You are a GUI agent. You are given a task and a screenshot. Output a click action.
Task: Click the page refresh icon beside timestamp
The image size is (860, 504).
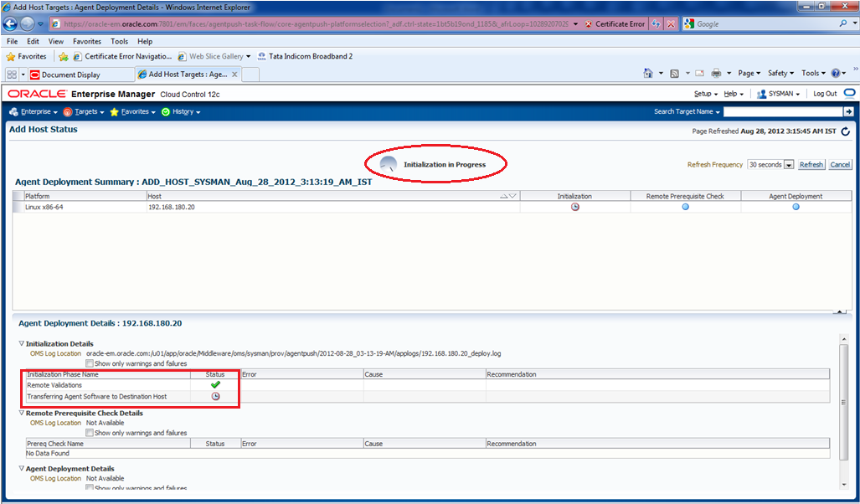point(845,131)
